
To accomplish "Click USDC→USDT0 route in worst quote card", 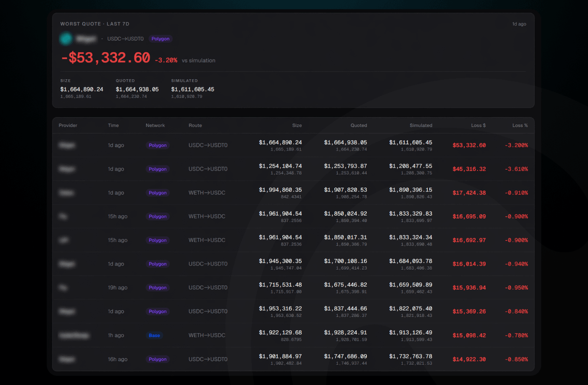I will click(x=125, y=39).
